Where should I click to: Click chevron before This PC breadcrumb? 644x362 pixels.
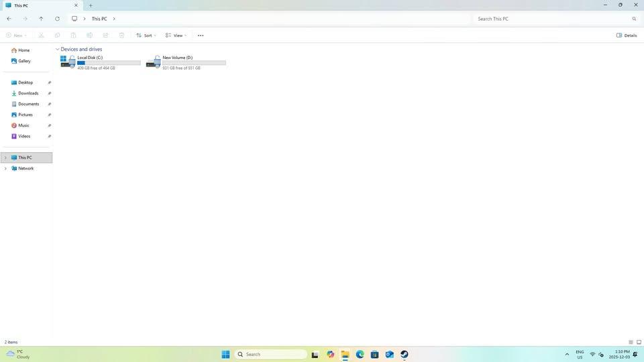point(85,19)
